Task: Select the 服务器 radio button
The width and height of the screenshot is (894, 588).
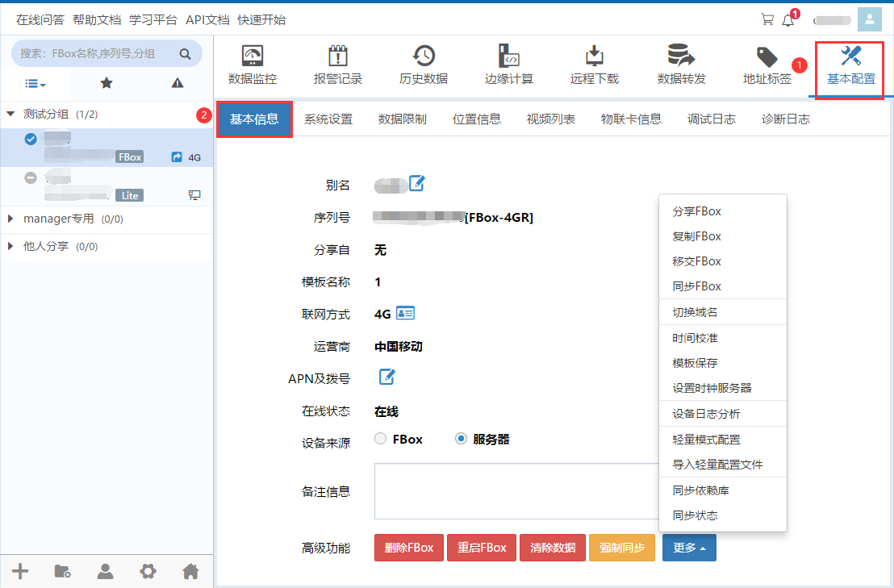Action: (x=461, y=440)
